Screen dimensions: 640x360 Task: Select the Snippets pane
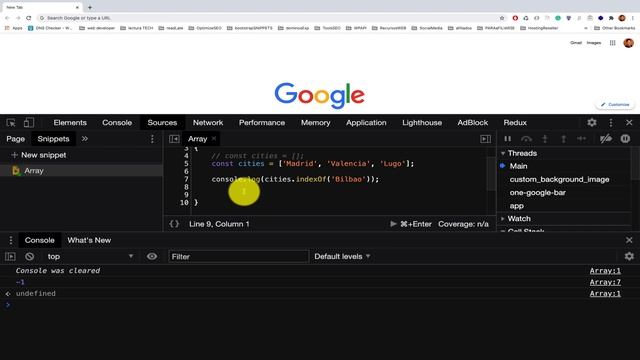(x=53, y=139)
